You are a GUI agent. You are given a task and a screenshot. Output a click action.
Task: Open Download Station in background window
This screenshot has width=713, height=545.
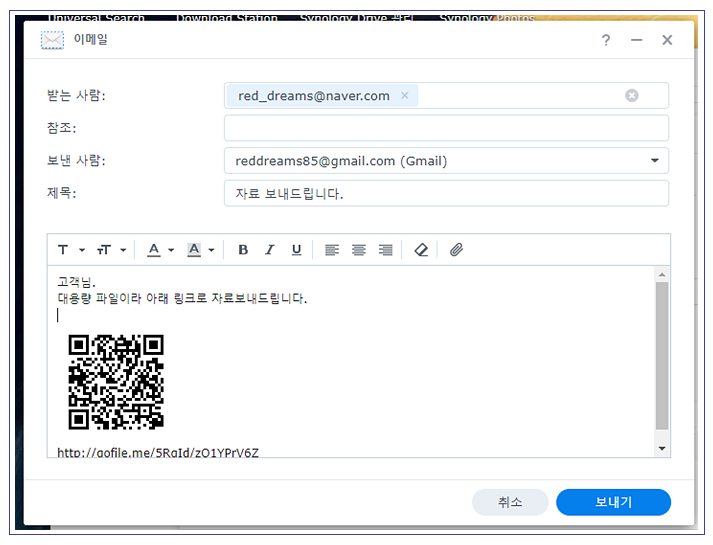[227, 19]
